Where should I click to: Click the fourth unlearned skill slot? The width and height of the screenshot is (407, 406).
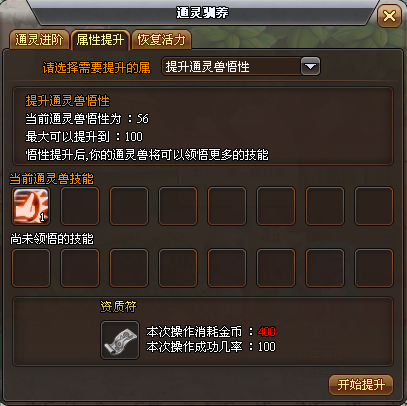(x=178, y=268)
